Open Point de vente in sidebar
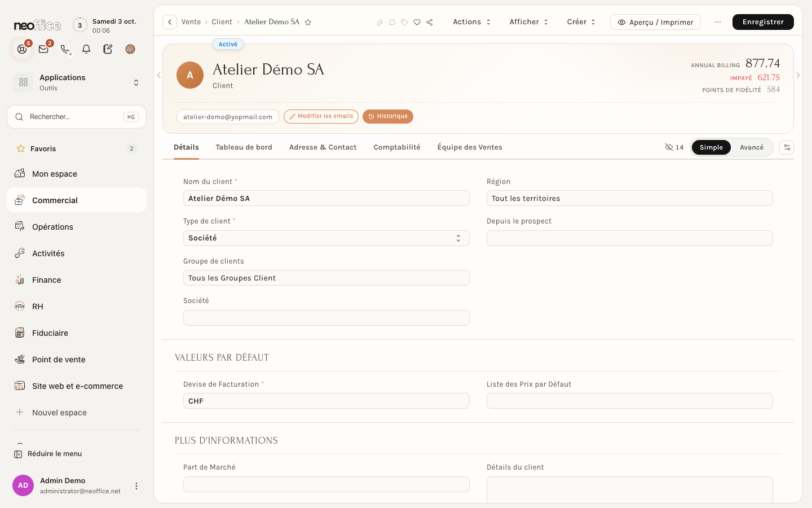This screenshot has width=812, height=508. pos(77,360)
